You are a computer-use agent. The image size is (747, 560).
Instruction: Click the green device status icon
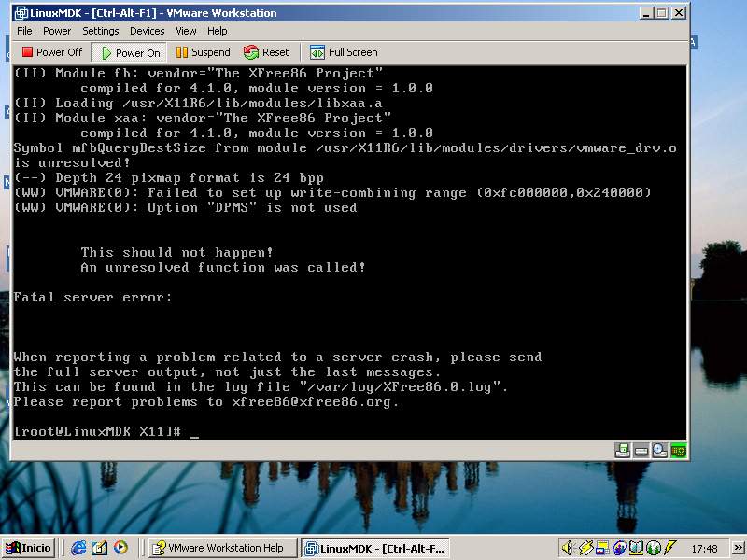(x=679, y=451)
